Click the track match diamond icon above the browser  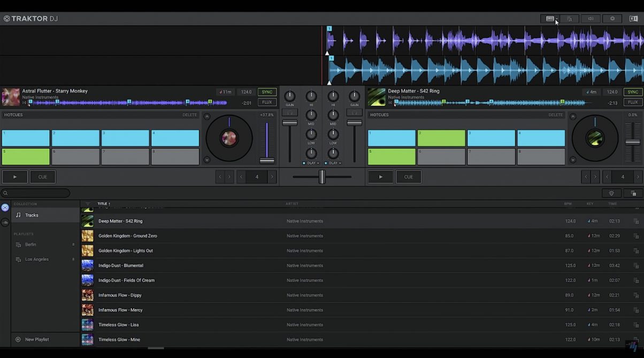click(x=611, y=193)
